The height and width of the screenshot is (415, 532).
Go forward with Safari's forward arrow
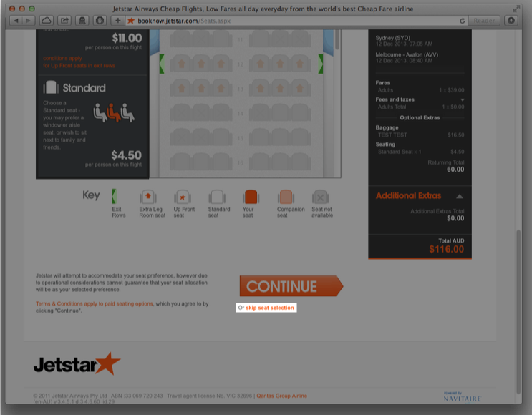tap(29, 21)
